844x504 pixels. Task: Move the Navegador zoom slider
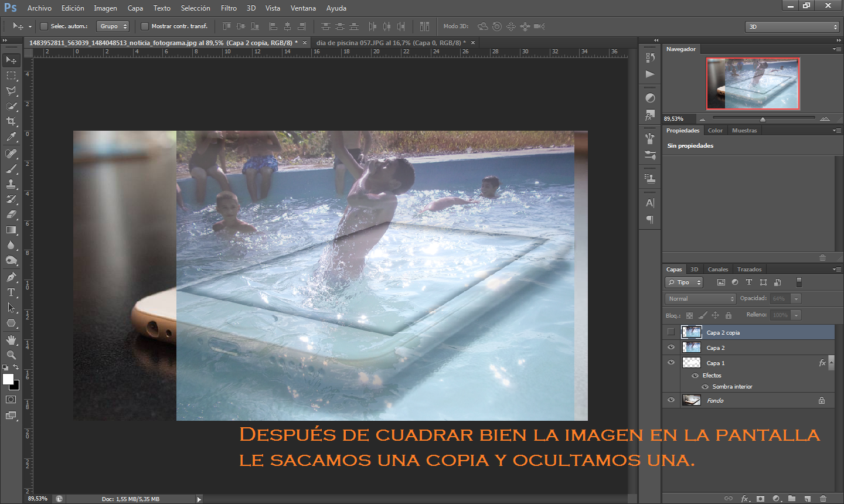click(x=763, y=119)
